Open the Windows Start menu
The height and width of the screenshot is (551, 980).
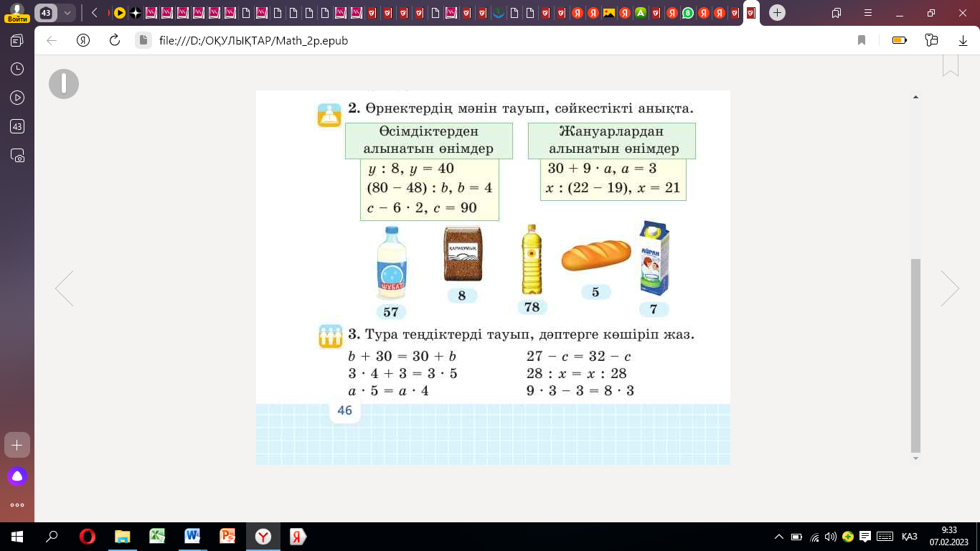click(17, 537)
